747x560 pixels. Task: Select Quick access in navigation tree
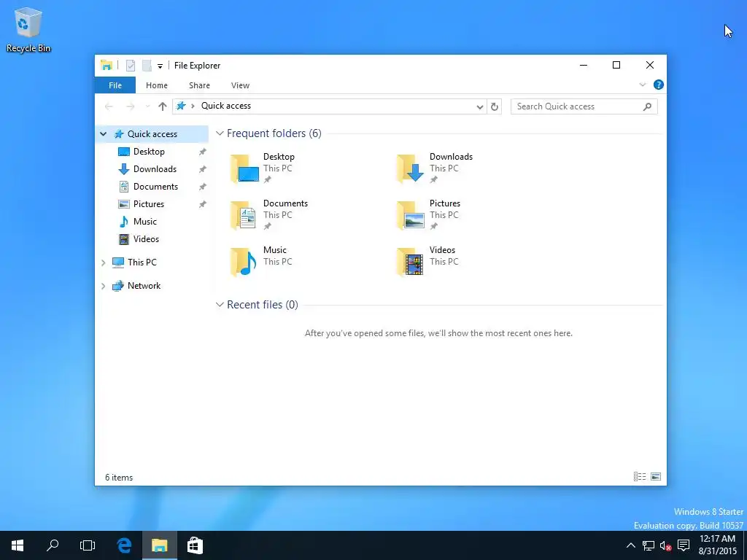click(152, 134)
